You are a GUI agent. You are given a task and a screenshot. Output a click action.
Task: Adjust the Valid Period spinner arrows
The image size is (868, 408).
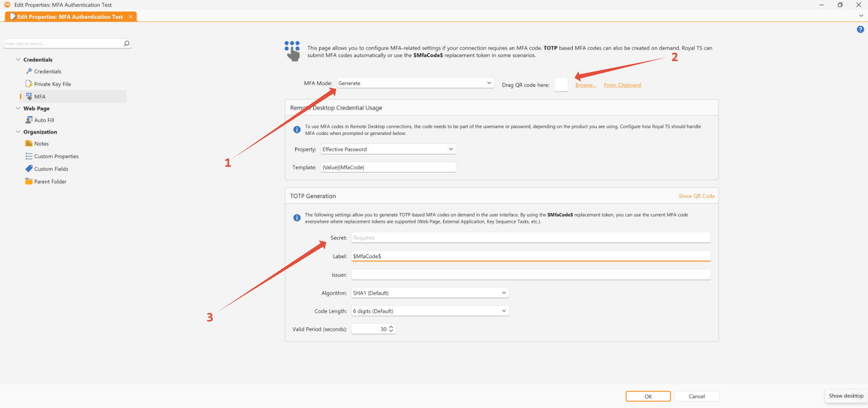coord(391,329)
